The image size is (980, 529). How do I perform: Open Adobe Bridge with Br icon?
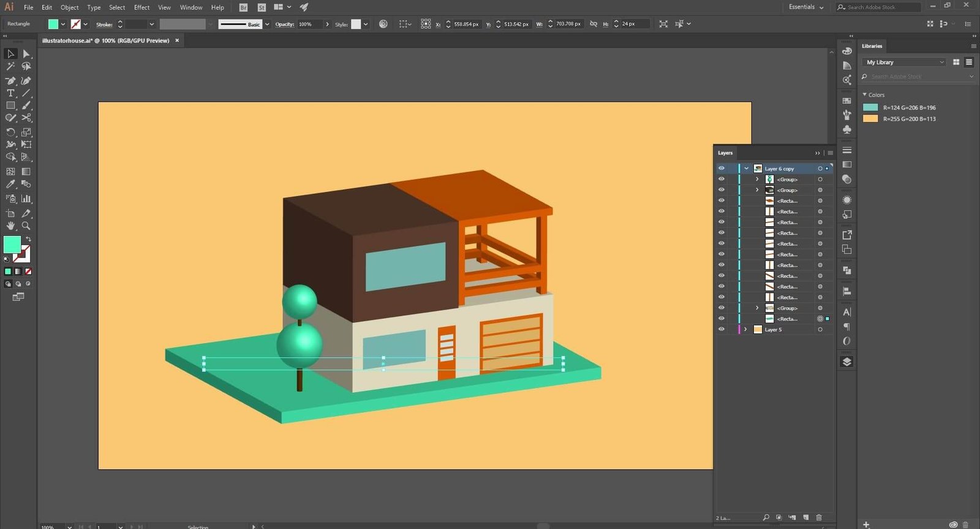pyautogui.click(x=243, y=7)
